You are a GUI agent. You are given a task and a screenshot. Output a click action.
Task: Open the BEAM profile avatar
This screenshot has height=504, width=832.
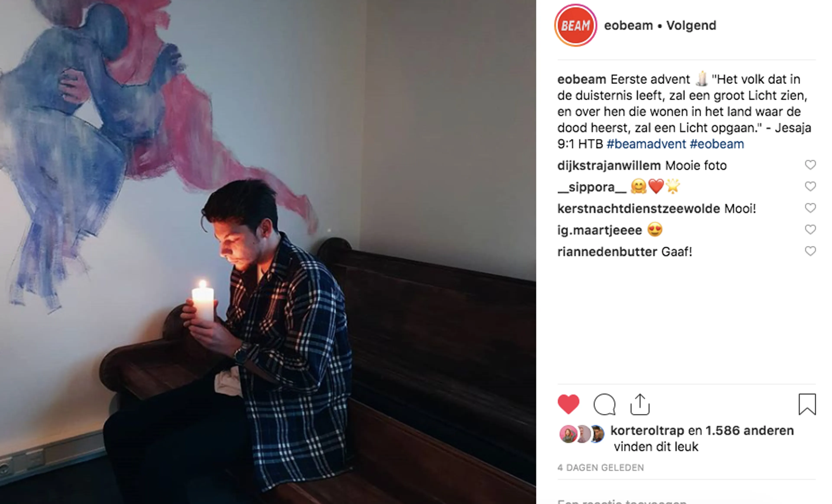click(x=575, y=25)
